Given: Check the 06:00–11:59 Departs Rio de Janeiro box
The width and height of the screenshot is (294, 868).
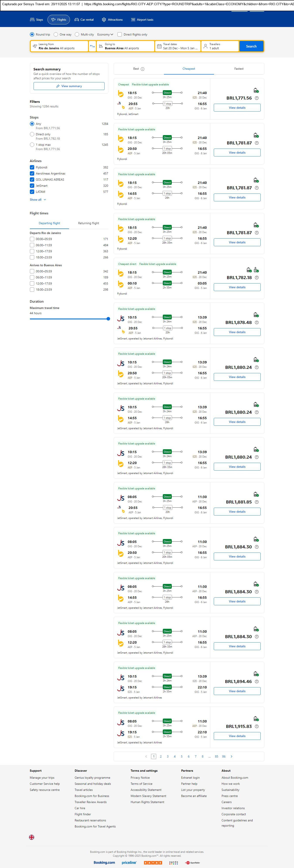Looking at the screenshot, I should [x=32, y=245].
